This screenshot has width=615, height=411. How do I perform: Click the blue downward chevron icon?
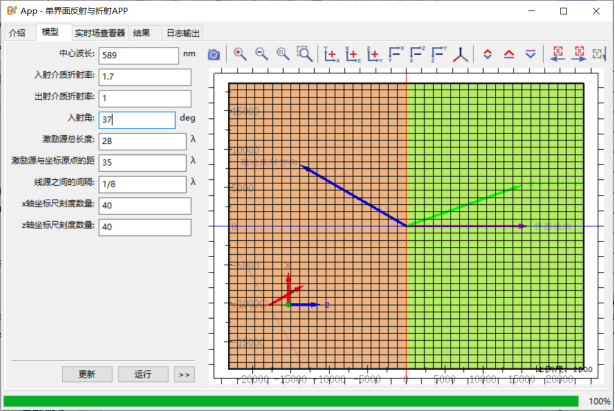[530, 54]
